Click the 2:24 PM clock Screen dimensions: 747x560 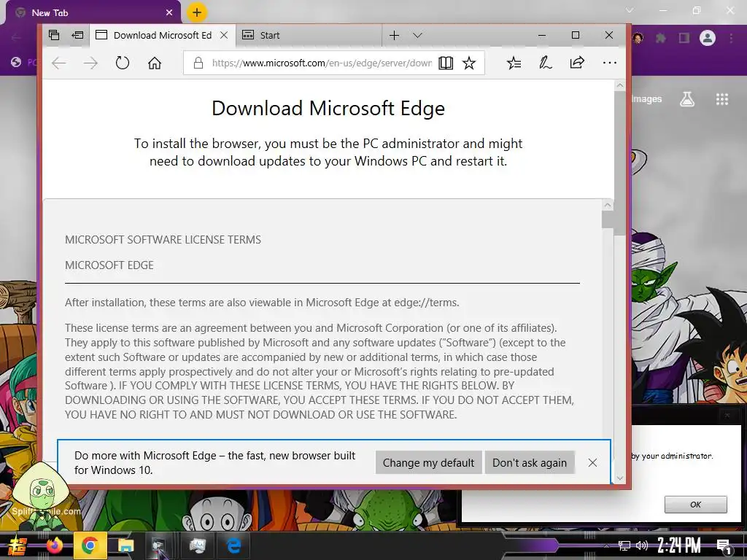coord(679,545)
